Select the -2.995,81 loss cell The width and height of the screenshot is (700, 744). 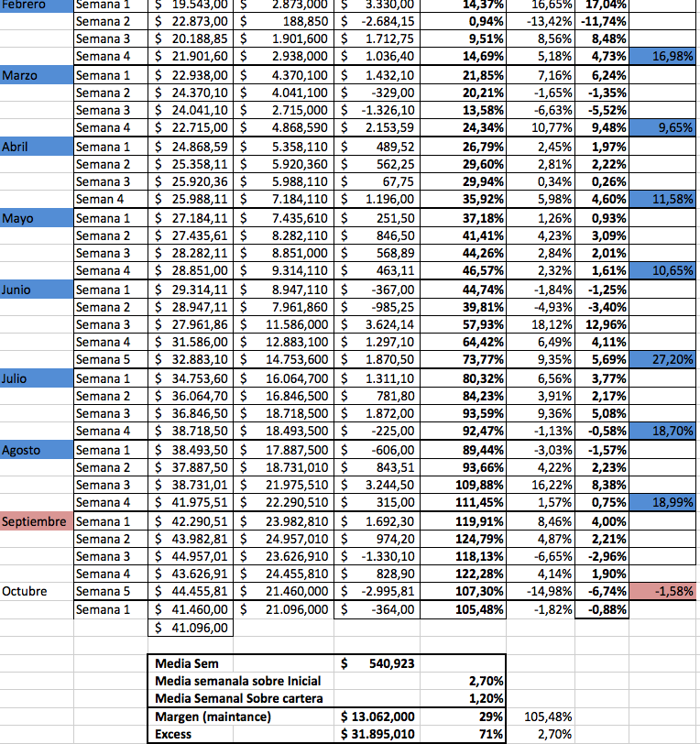377,591
